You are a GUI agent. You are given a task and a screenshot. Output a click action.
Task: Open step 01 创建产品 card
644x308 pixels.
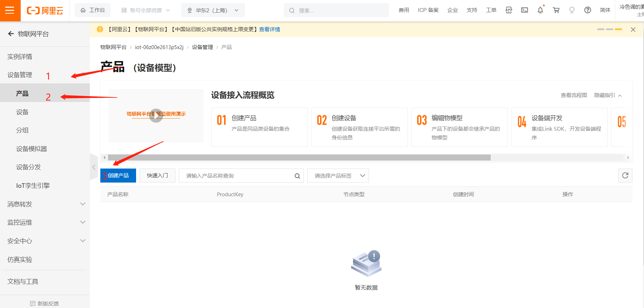pyautogui.click(x=259, y=127)
